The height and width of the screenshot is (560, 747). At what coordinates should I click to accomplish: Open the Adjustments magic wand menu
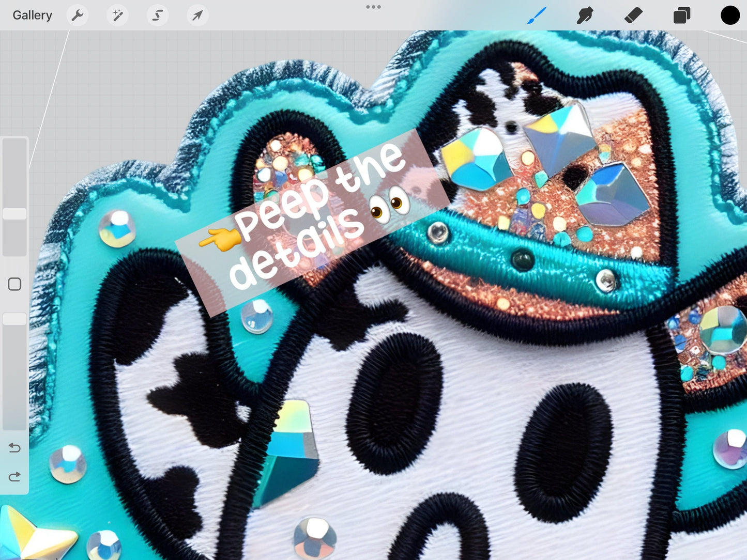(117, 15)
